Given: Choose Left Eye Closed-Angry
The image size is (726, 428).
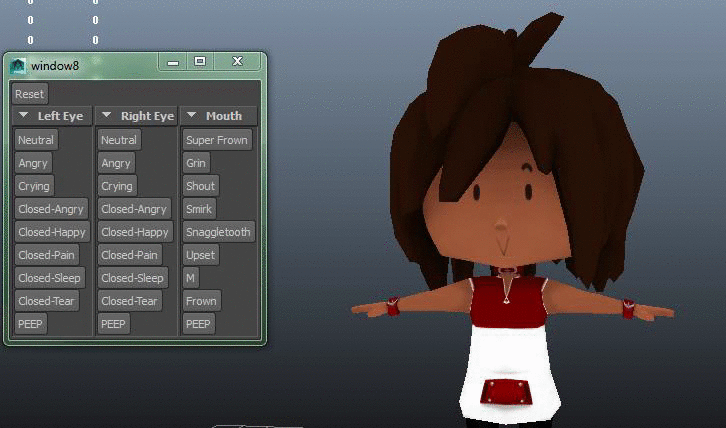Looking at the screenshot, I should 51,209.
